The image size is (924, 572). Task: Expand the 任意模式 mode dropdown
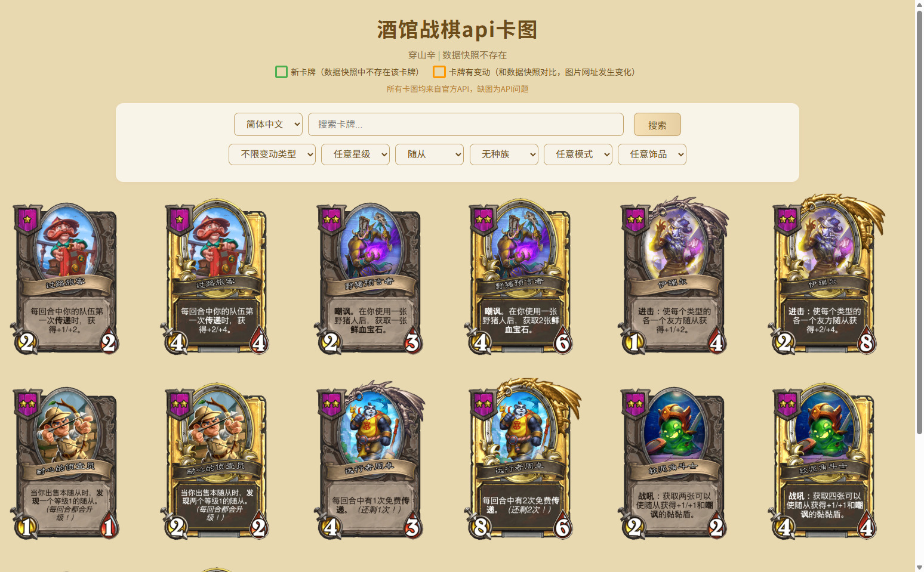578,154
